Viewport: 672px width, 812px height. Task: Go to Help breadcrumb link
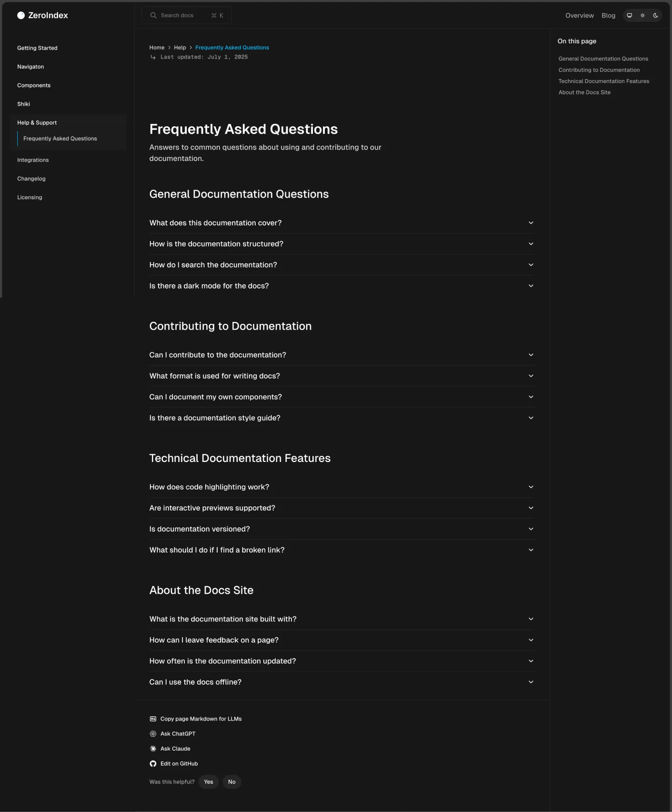click(180, 48)
